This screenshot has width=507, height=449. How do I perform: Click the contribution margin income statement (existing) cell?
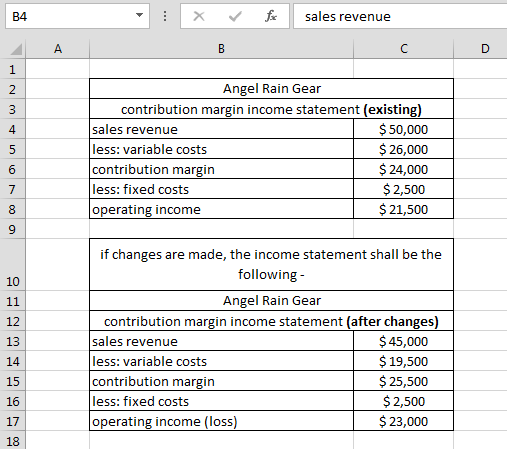[271, 109]
